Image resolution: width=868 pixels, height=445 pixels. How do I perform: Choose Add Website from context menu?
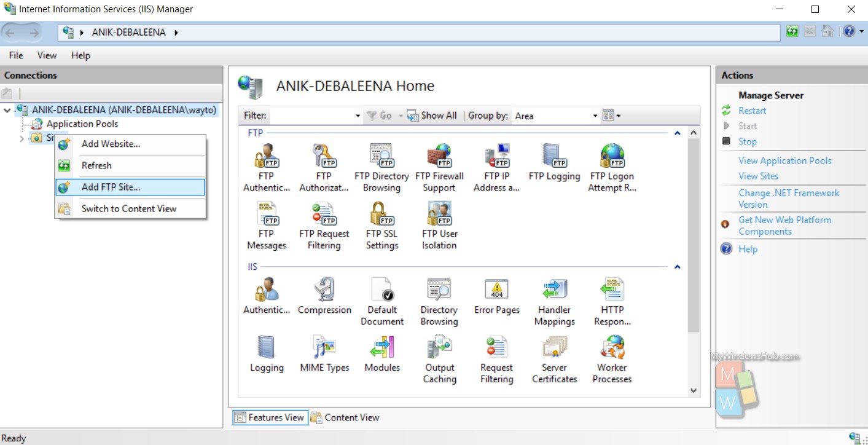tap(130, 144)
